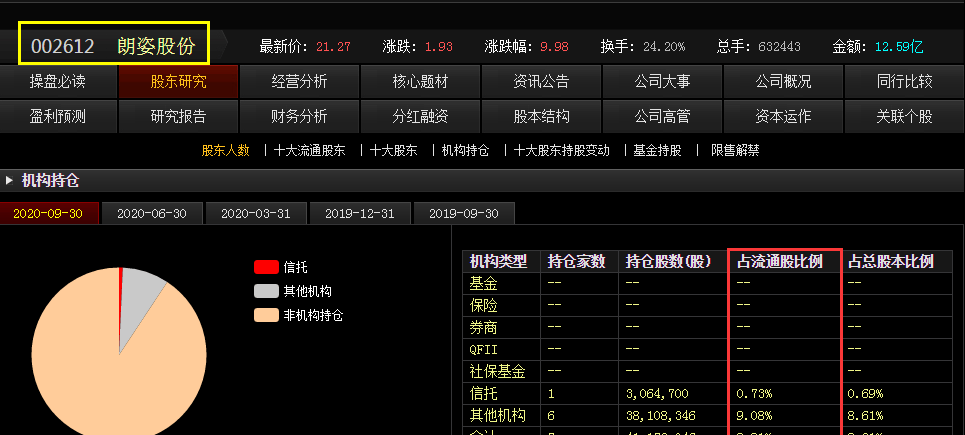
Task: View 公司概况 section
Action: (783, 81)
